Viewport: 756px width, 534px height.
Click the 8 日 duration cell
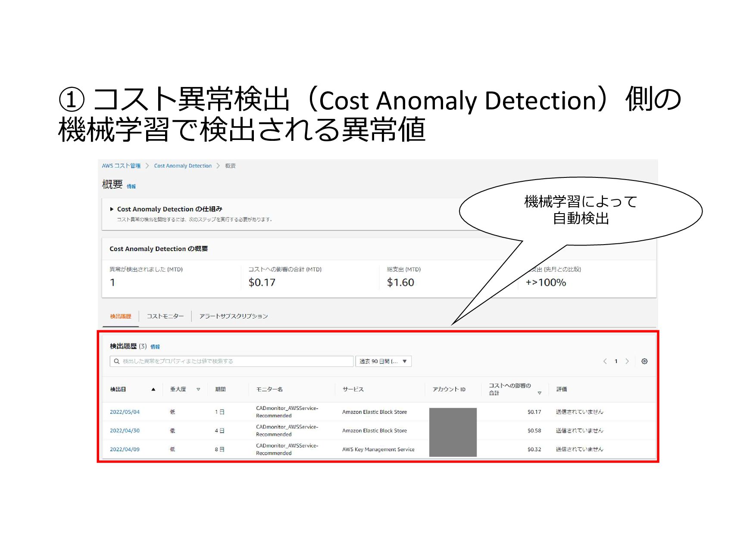click(219, 449)
